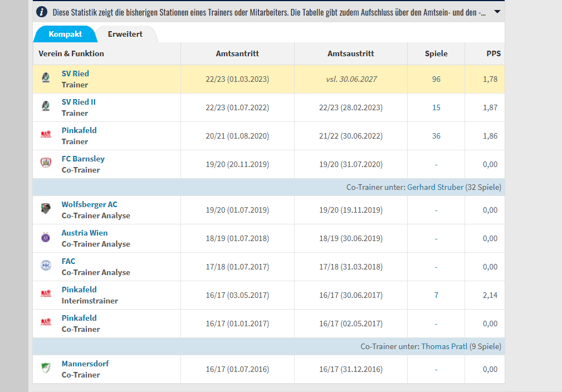Expand the statistics description dropdown arrow
Screen dimensions: 562x392
coord(497,12)
